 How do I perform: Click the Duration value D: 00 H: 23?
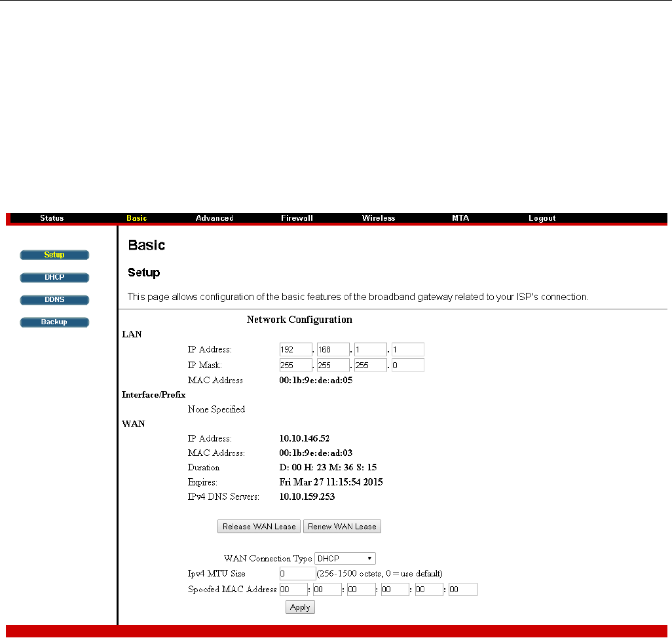coord(303,468)
